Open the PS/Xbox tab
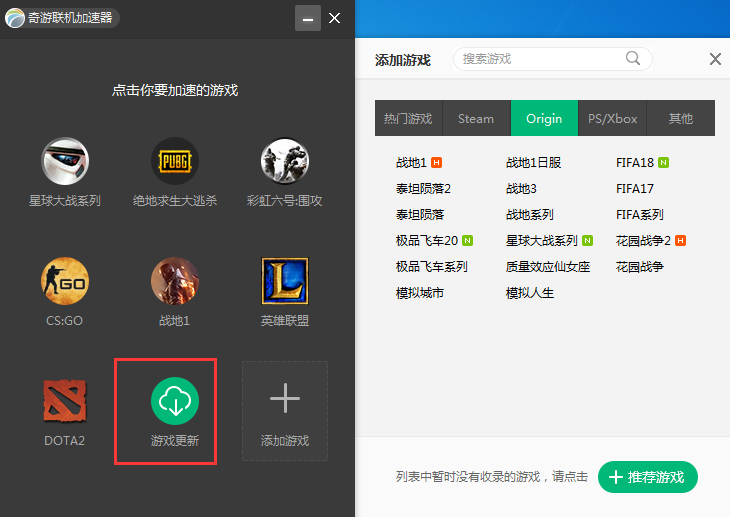The width and height of the screenshot is (730, 517). coord(612,118)
